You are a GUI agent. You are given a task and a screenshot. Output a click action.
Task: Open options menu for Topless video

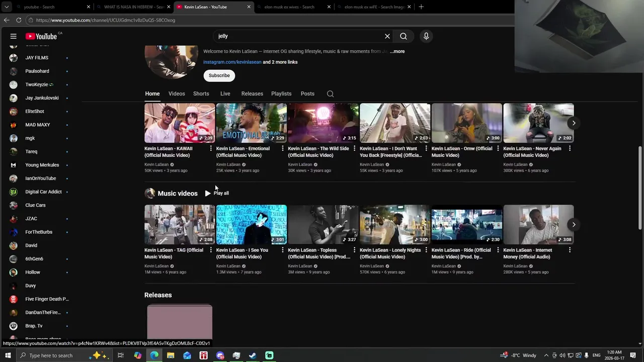[354, 250]
